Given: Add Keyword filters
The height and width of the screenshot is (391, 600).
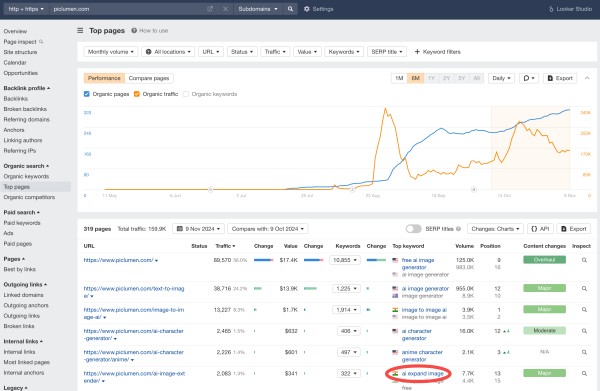Looking at the screenshot, I should pos(437,52).
